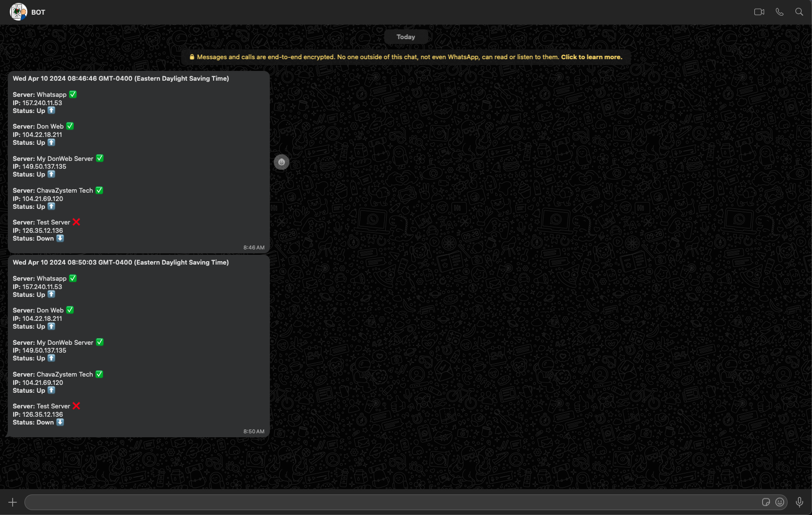Record a voice message

(800, 502)
